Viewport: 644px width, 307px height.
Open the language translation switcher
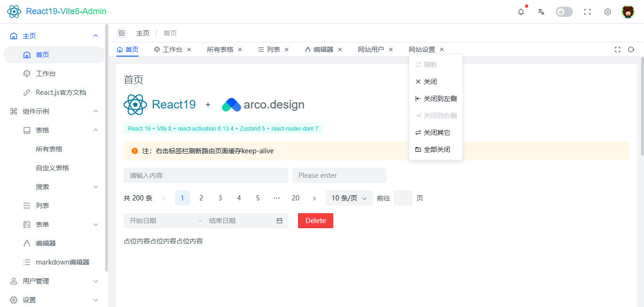541,12
